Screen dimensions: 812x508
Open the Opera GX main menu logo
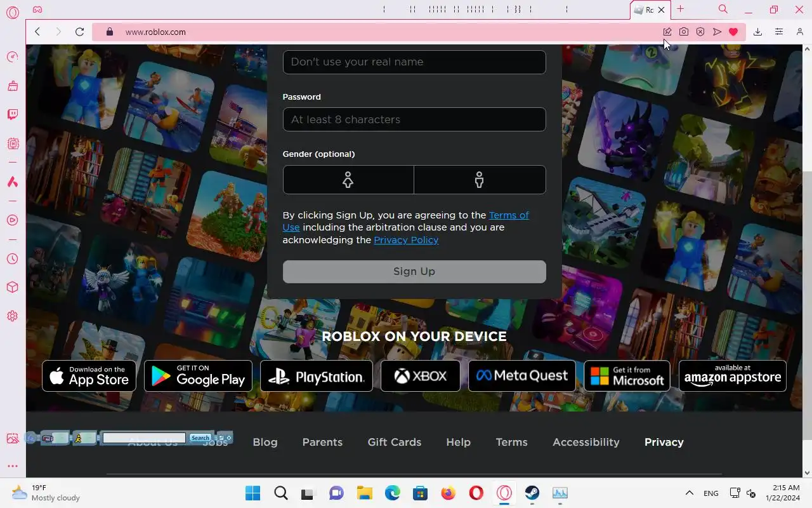[x=12, y=13]
